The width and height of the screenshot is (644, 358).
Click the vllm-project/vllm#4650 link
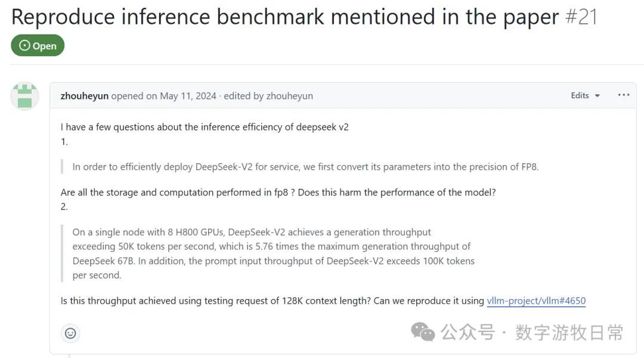point(536,301)
